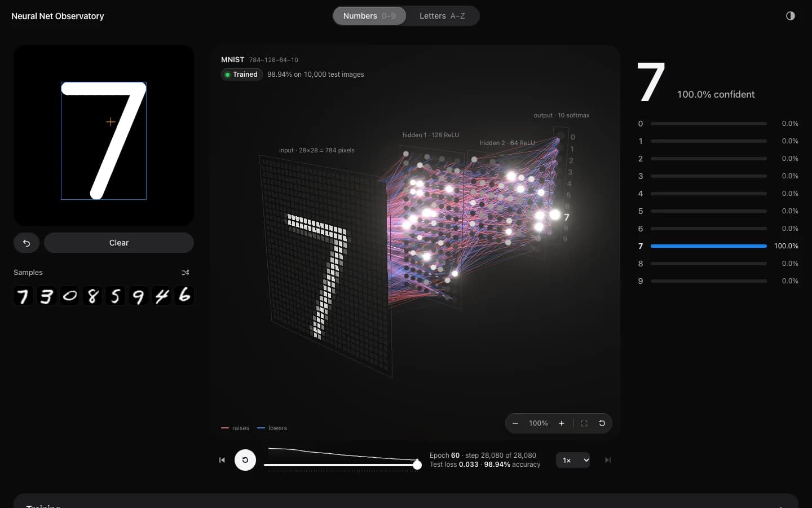Click the Neural Net Observatory title
This screenshot has height=508, width=812.
tap(58, 16)
